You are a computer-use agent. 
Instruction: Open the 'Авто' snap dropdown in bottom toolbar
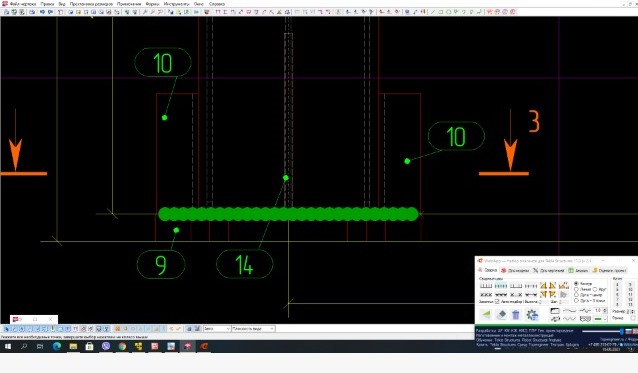217,329
